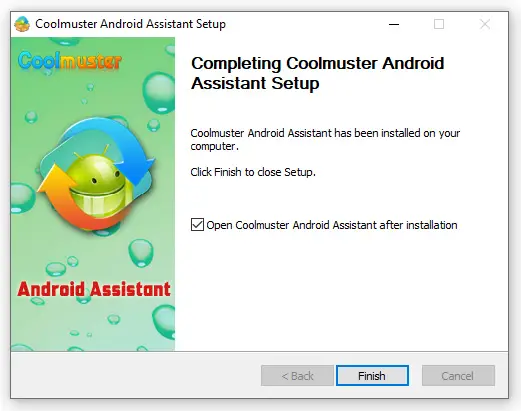Viewport: 521px width, 411px height.
Task: Click the Coolmuster Android Assistant Setup title text
Action: click(130, 24)
